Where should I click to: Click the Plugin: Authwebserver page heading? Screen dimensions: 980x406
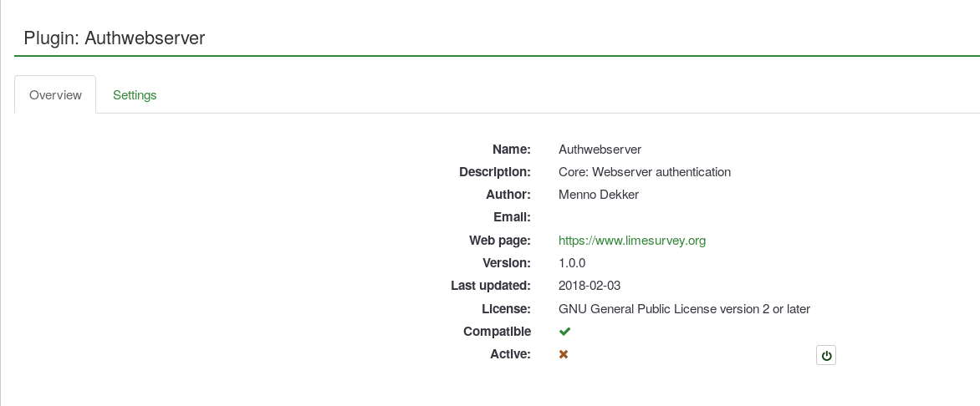pos(115,38)
